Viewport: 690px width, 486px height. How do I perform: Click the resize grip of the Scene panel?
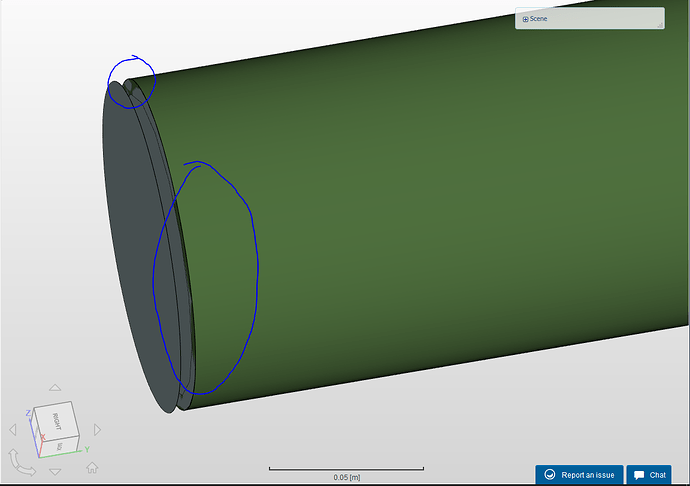[660, 25]
